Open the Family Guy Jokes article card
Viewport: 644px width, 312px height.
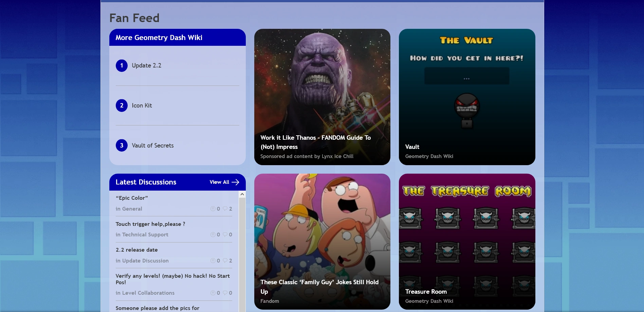click(322, 241)
